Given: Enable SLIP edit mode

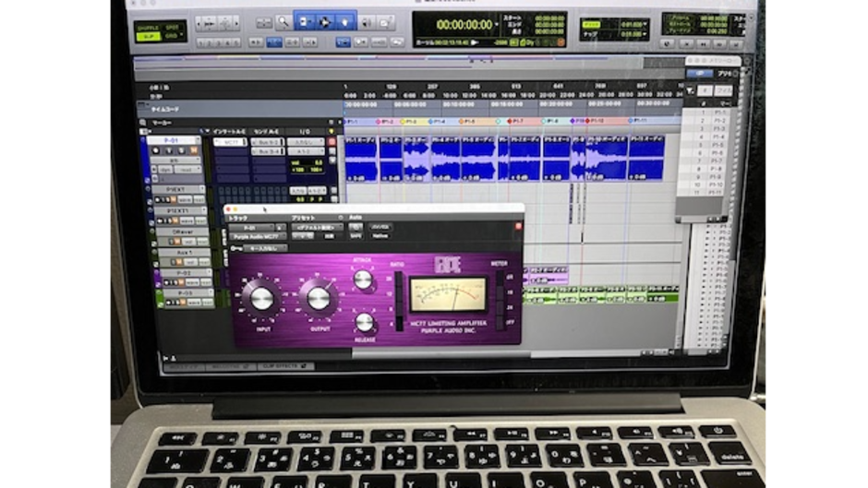Looking at the screenshot, I should pyautogui.click(x=148, y=37).
